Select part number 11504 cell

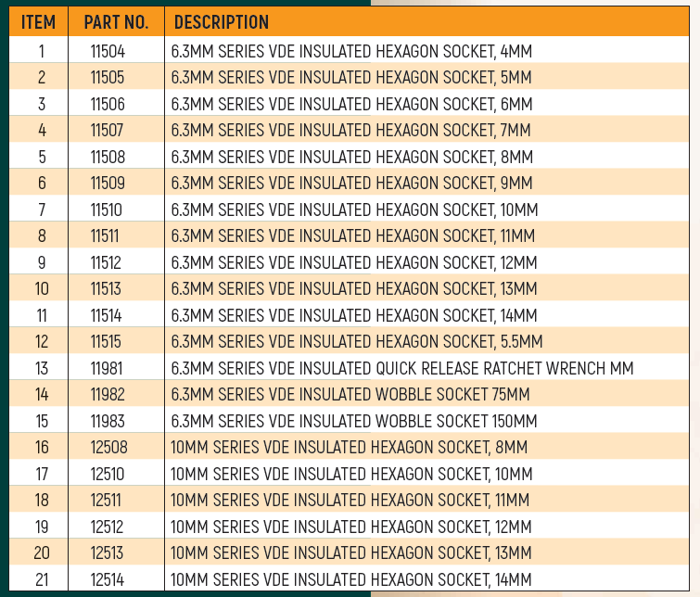(108, 51)
